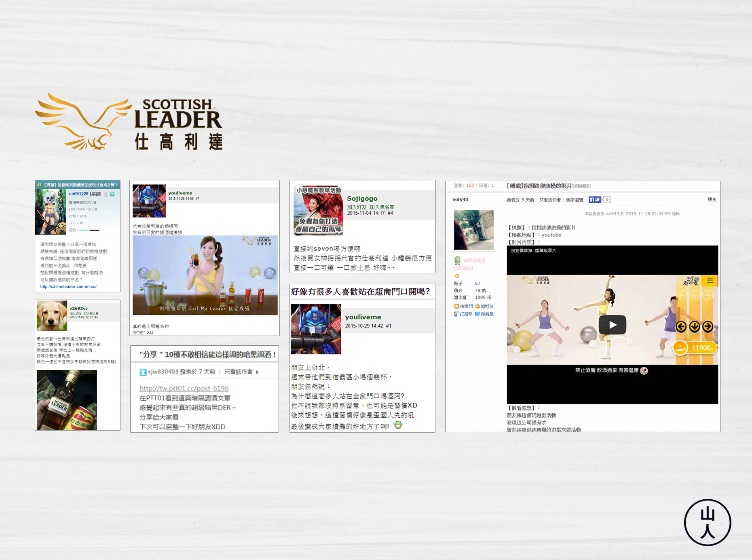752x560 pixels.
Task: Open Sojigogo user profile
Action: coord(362,199)
